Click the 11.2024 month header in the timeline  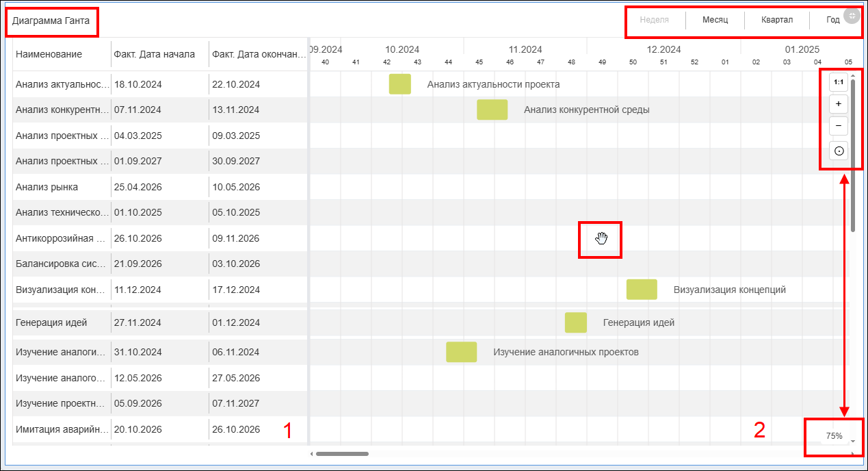tap(525, 49)
